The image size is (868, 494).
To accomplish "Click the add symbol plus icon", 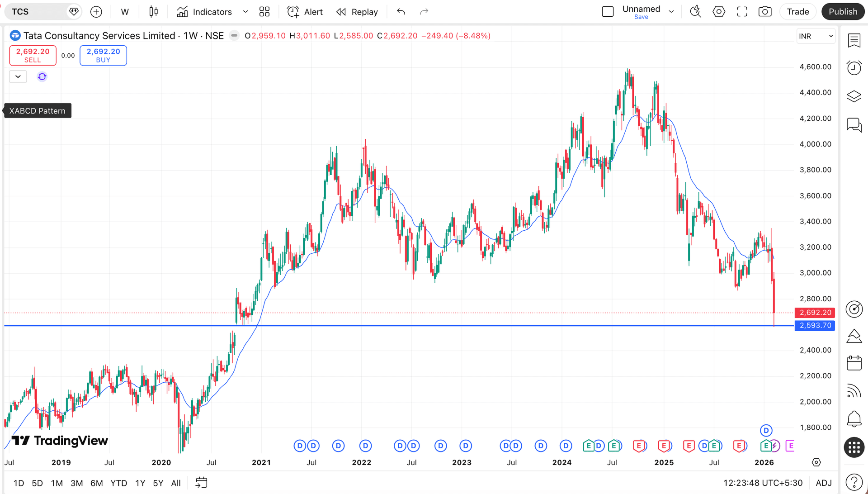I will click(x=96, y=12).
